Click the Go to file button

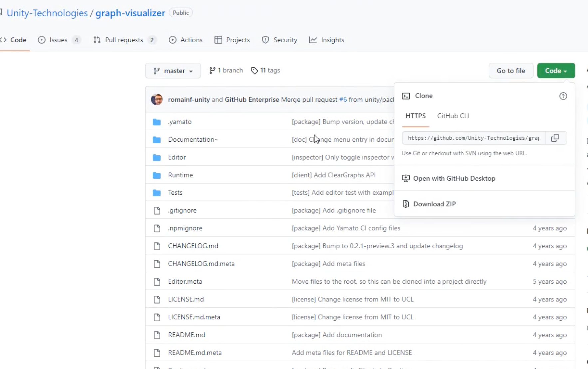(x=511, y=71)
